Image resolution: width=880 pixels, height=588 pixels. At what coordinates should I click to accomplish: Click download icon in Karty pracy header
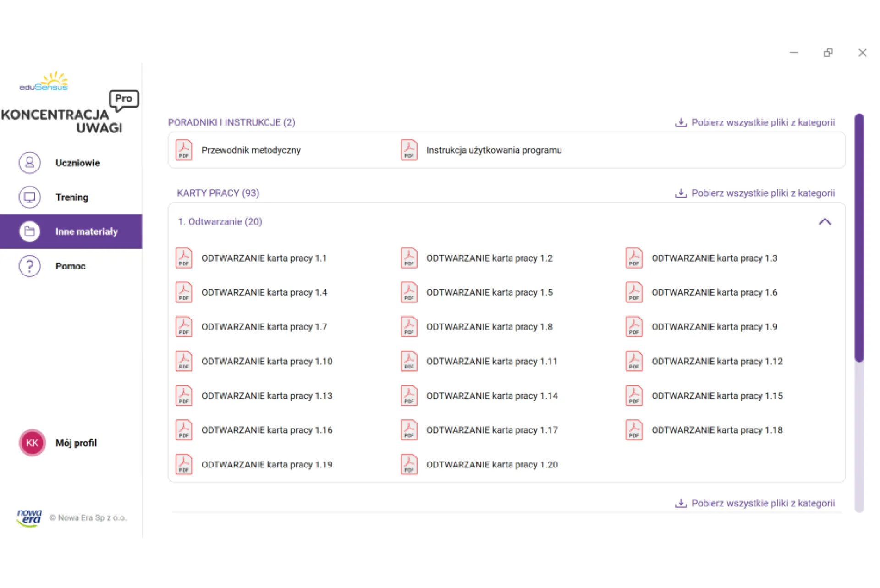681,193
